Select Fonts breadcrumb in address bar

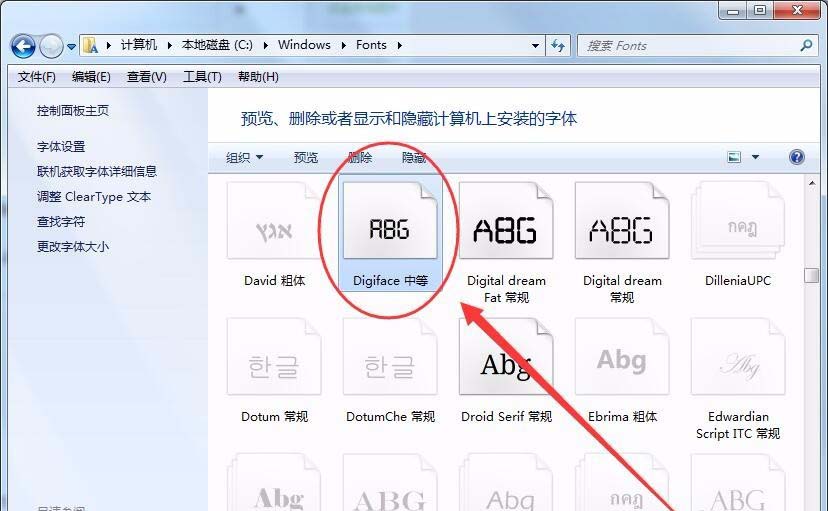click(x=371, y=45)
